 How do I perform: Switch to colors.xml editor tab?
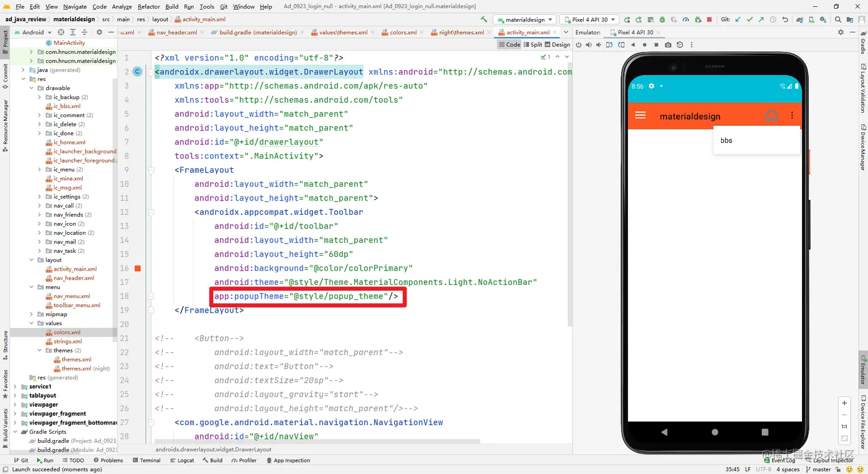(403, 32)
